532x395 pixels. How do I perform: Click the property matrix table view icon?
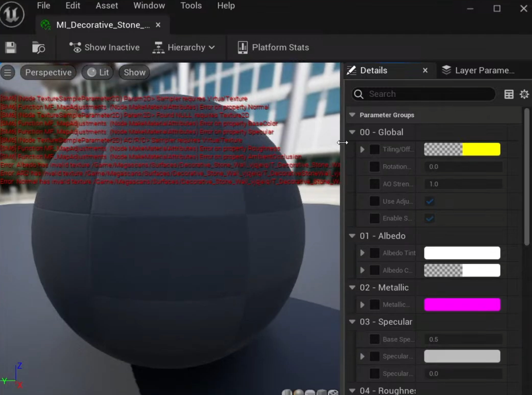point(509,94)
